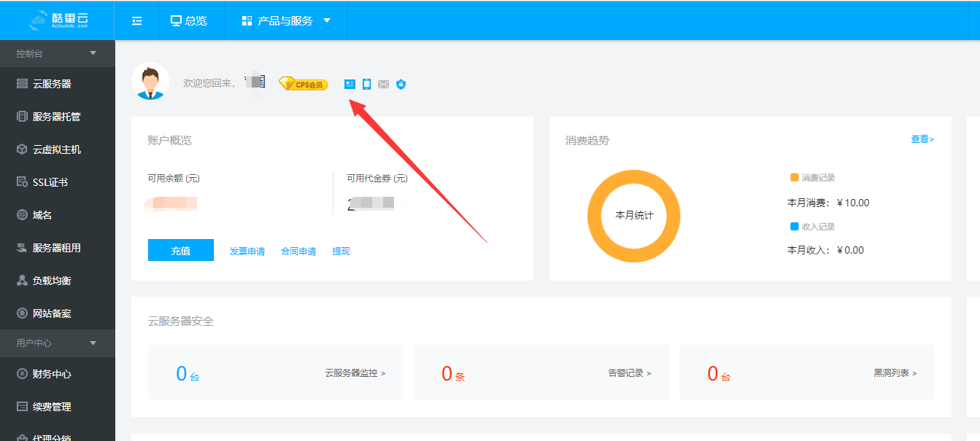Open 服务器租用 in the sidebar
Image resolution: width=980 pixels, height=441 pixels.
pyautogui.click(x=58, y=248)
